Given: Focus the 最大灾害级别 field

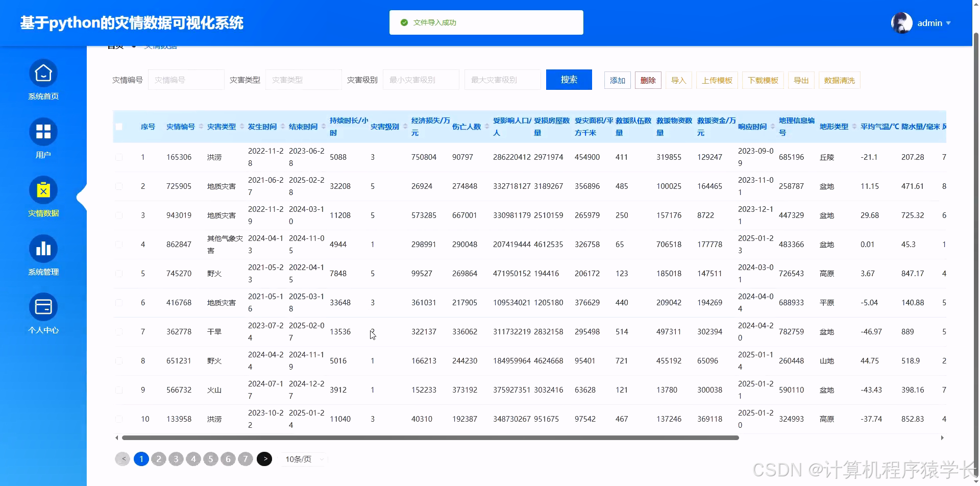Looking at the screenshot, I should click(503, 80).
